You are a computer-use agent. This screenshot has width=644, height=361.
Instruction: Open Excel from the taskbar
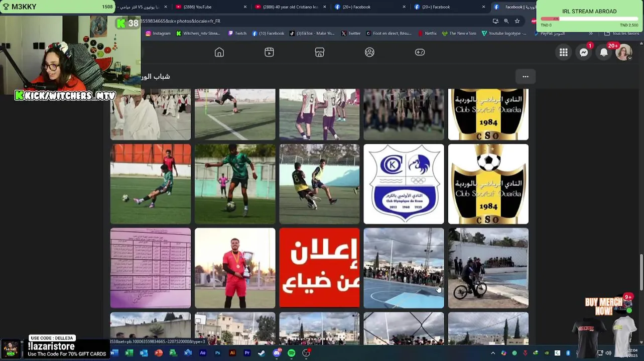[x=129, y=353]
